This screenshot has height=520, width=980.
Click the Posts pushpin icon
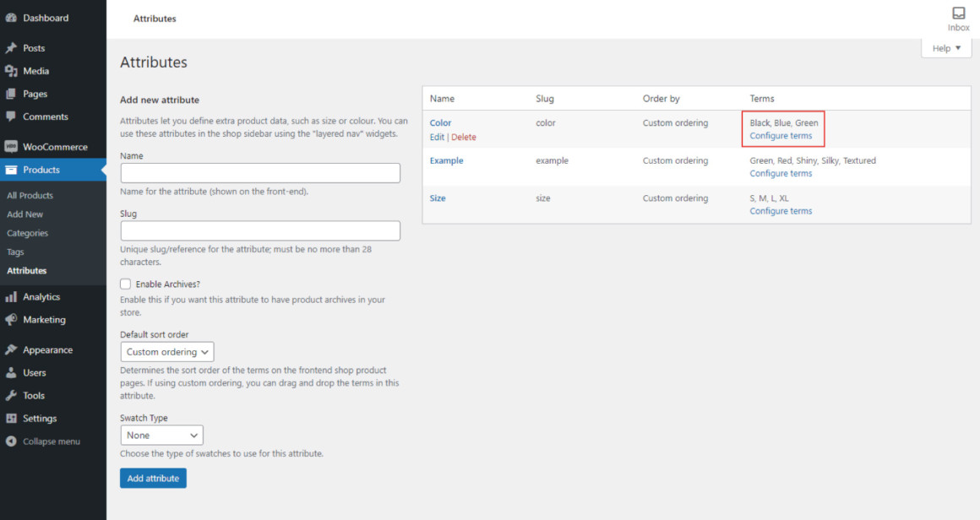click(x=11, y=47)
